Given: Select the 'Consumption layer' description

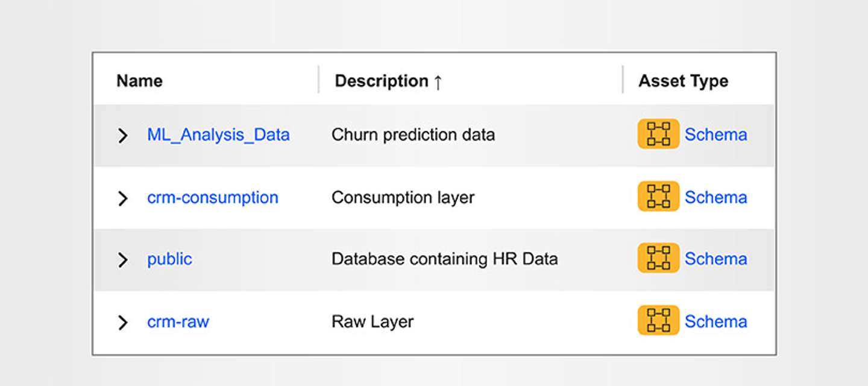Looking at the screenshot, I should click(x=403, y=197).
